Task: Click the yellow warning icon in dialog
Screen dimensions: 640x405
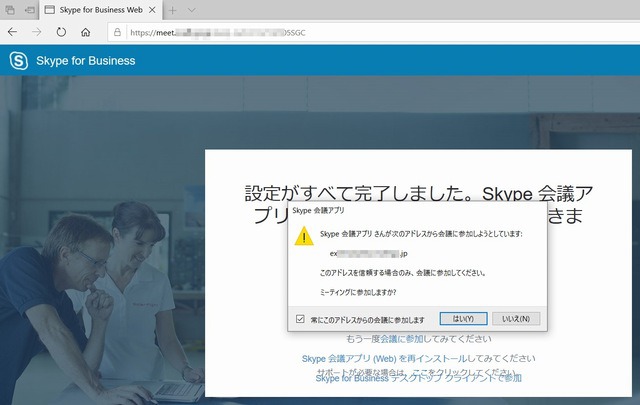Action: pyautogui.click(x=304, y=236)
